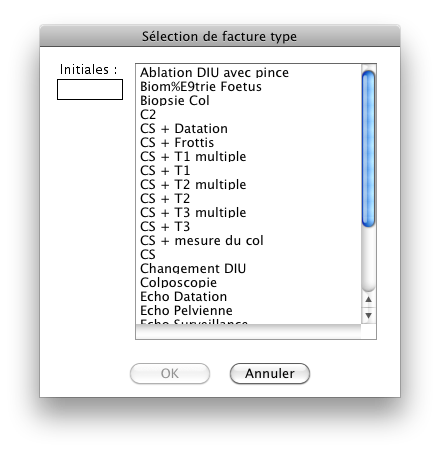The image size is (440, 452).
Task: Choose 'Biopsie Col' from the list
Action: pyautogui.click(x=248, y=100)
